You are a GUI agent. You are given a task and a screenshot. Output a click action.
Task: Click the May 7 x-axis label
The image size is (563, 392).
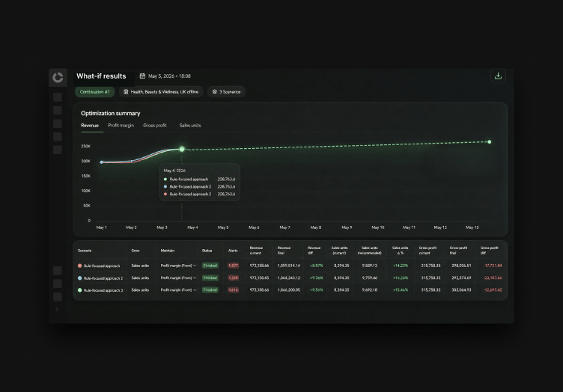coord(284,227)
